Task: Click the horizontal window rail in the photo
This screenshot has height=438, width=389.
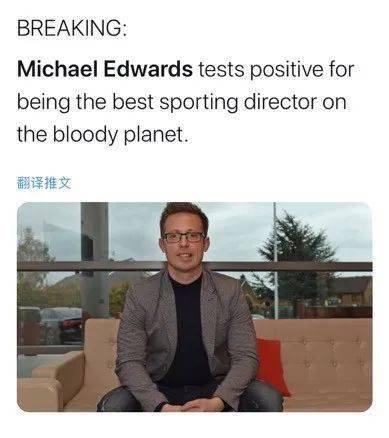Action: (194, 266)
